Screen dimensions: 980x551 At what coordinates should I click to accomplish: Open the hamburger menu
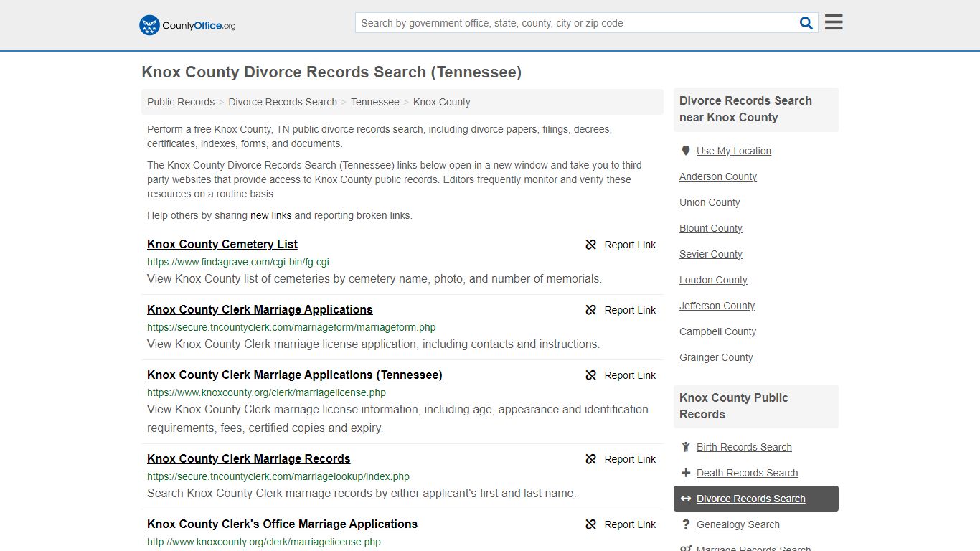(834, 22)
